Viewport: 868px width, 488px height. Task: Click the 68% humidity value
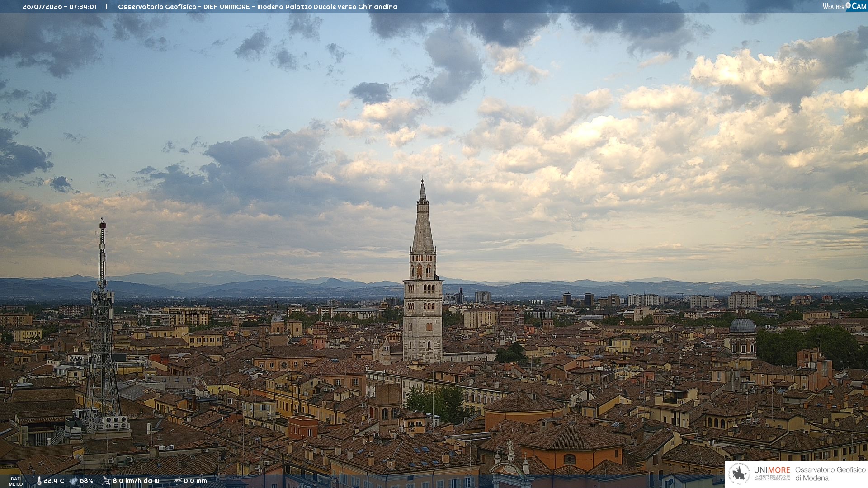pos(86,481)
